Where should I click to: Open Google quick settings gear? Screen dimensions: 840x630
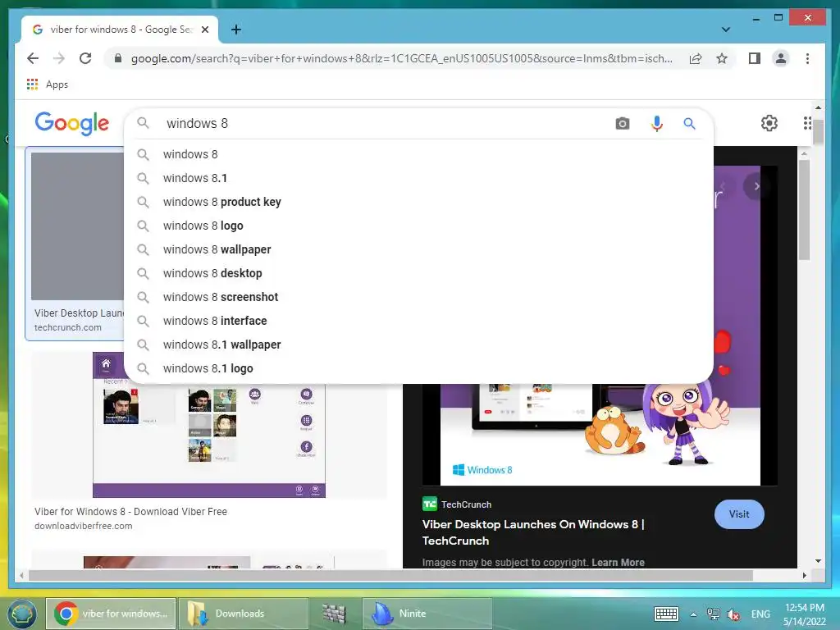[769, 123]
